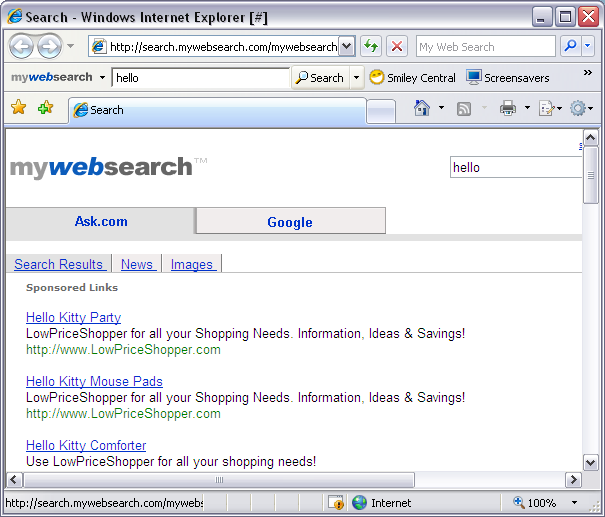The height and width of the screenshot is (517, 605).
Task: Open the Favorites Center star icon
Action: tap(18, 107)
